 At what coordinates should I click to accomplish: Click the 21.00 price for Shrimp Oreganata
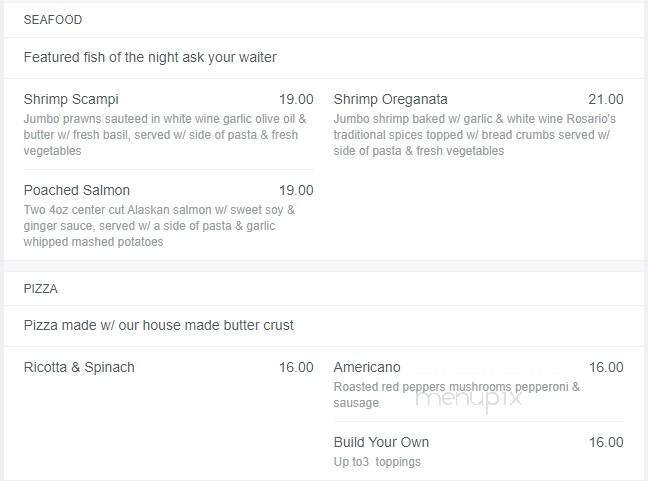click(605, 99)
